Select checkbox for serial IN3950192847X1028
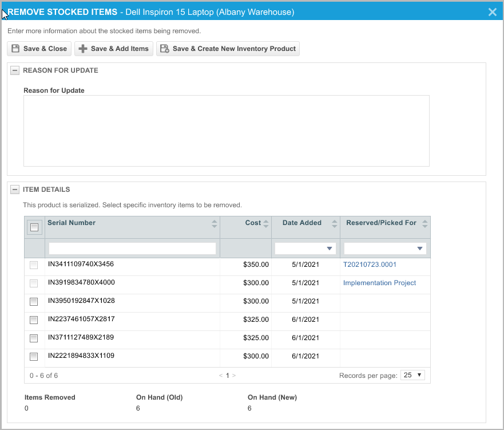This screenshot has width=504, height=430. 34,302
